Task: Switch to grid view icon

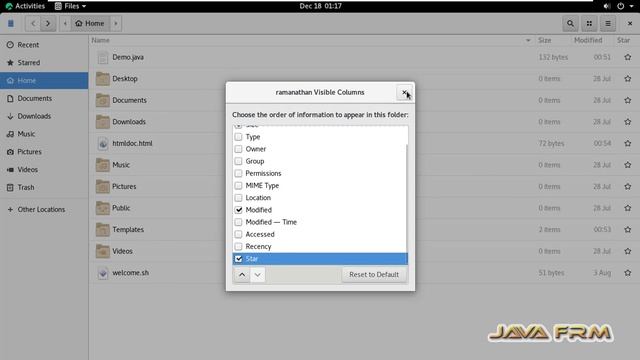Action: coord(589,24)
